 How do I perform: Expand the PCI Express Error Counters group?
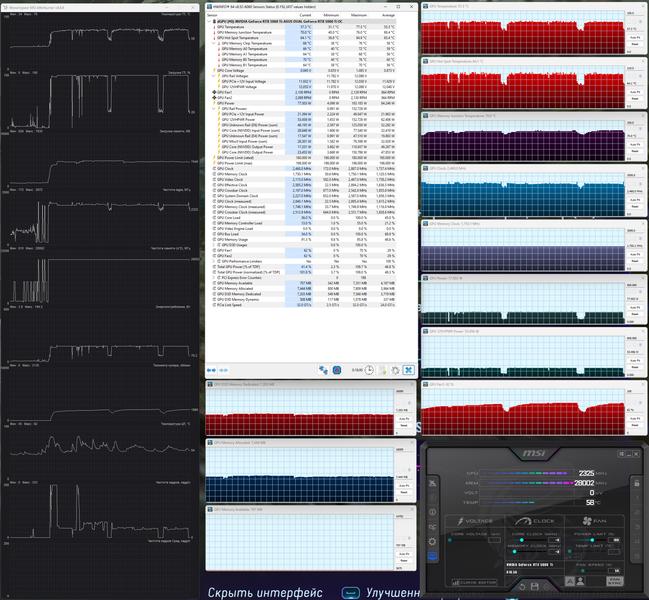[214, 278]
